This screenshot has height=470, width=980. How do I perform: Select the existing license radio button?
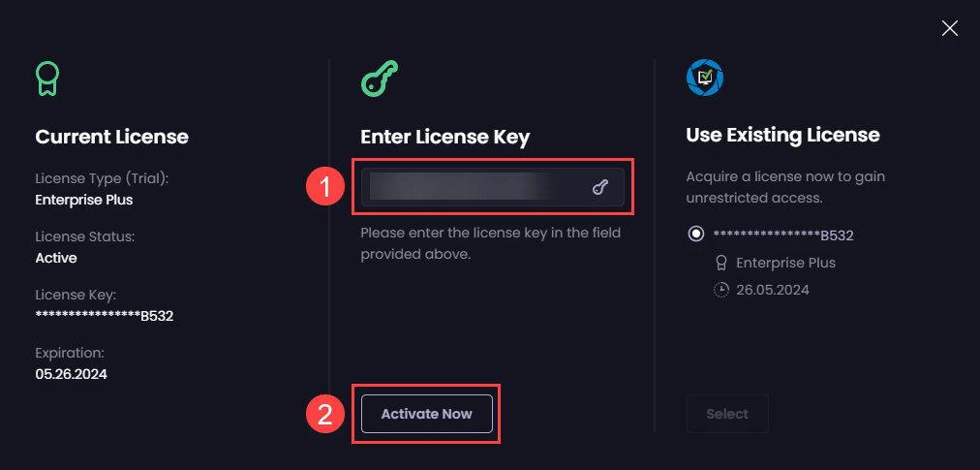[695, 235]
